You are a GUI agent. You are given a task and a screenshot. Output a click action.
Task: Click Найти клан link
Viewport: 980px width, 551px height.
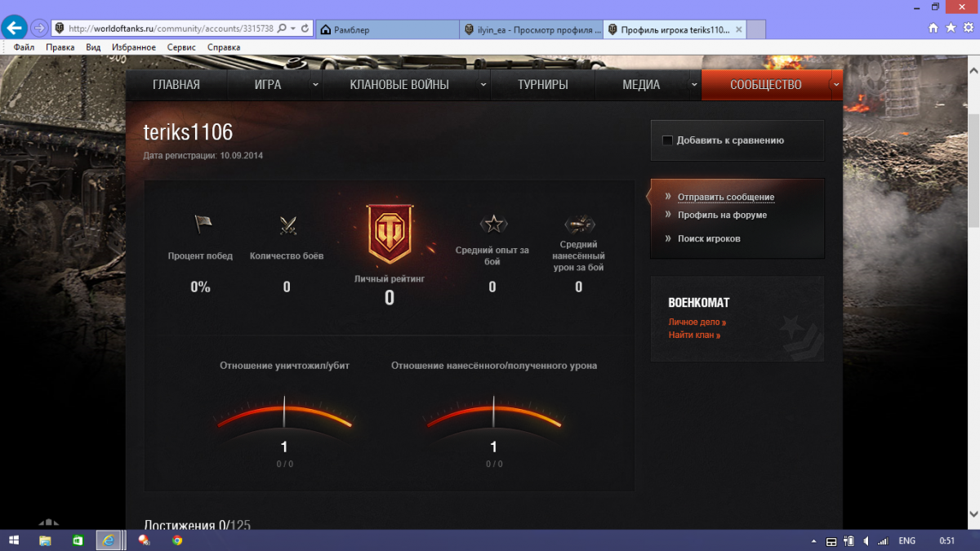(x=694, y=335)
